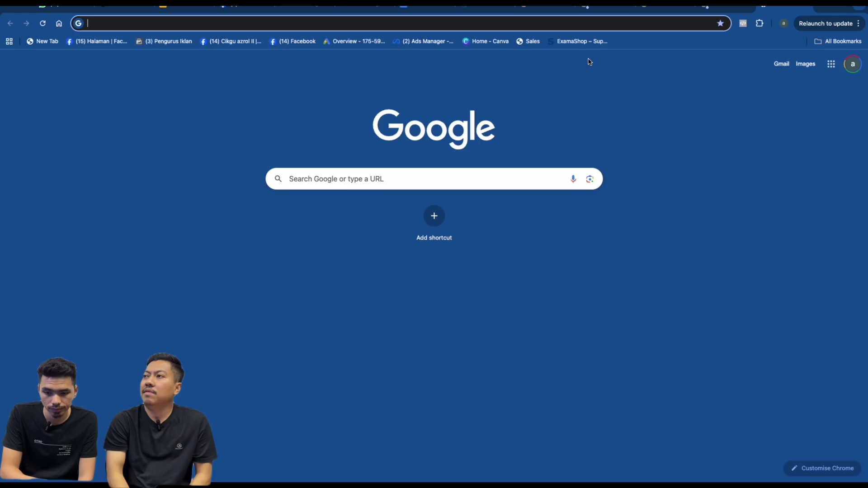868x488 pixels.
Task: Click Relaunch to update button
Action: coord(826,23)
